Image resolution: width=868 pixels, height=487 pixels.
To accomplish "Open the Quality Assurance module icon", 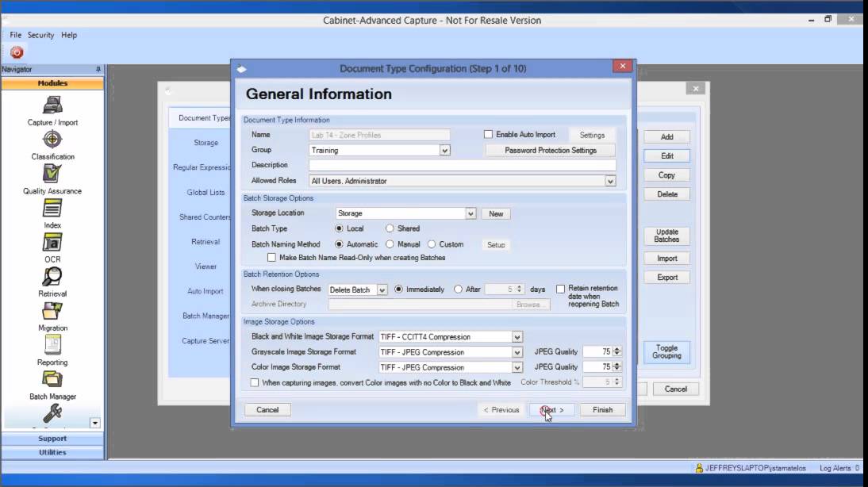I will 52,173.
